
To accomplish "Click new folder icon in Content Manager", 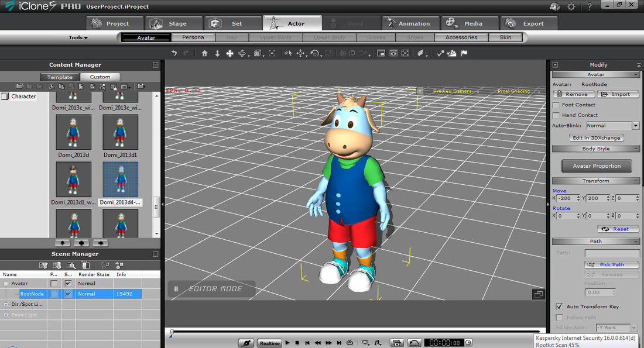I will [19, 87].
